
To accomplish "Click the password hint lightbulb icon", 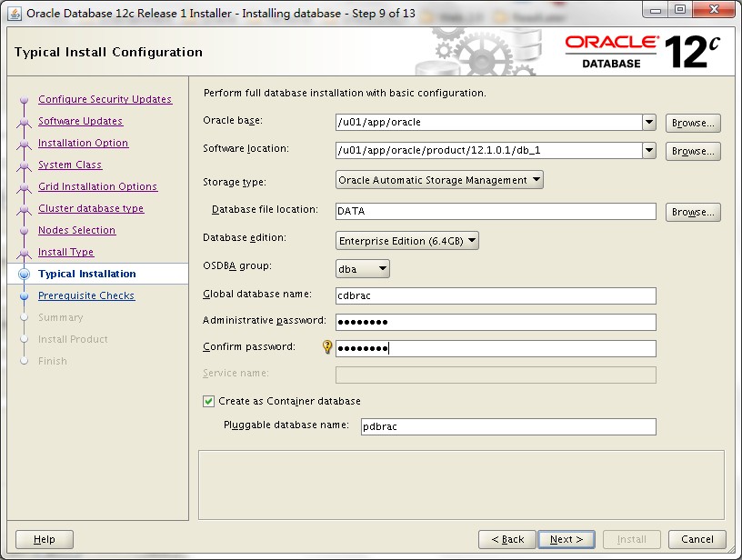I will [327, 346].
